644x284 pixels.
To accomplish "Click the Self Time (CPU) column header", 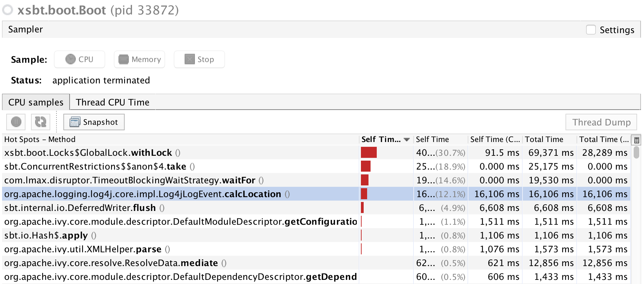I will tap(495, 140).
